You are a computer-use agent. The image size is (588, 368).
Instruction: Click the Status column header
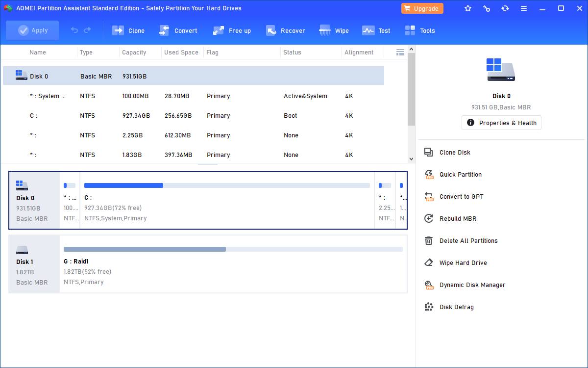pyautogui.click(x=292, y=52)
